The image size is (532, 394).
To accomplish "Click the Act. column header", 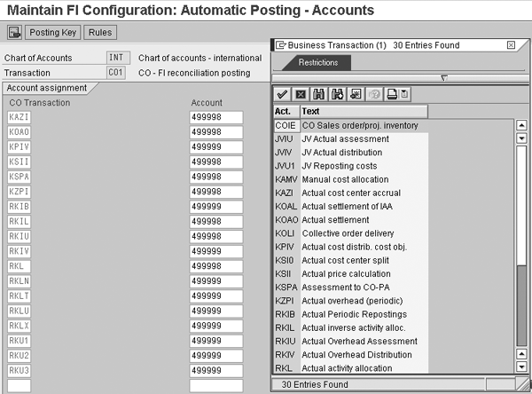I will [286, 112].
